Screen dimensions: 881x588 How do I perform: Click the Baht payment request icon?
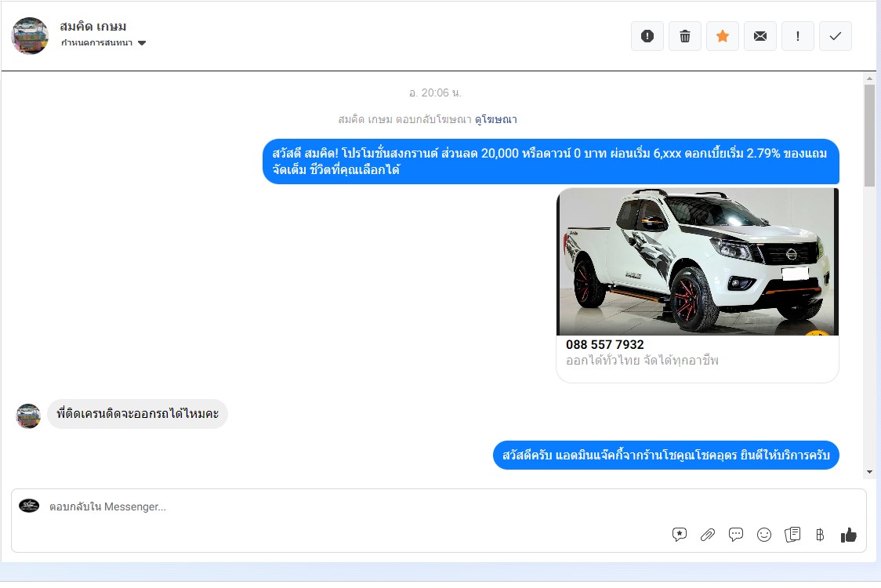click(820, 535)
